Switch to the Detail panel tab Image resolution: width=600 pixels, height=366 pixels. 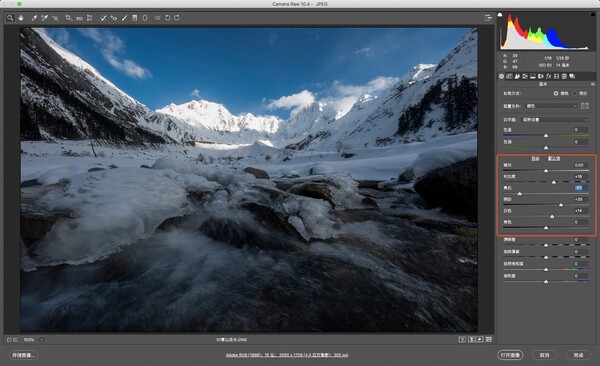pyautogui.click(x=517, y=76)
